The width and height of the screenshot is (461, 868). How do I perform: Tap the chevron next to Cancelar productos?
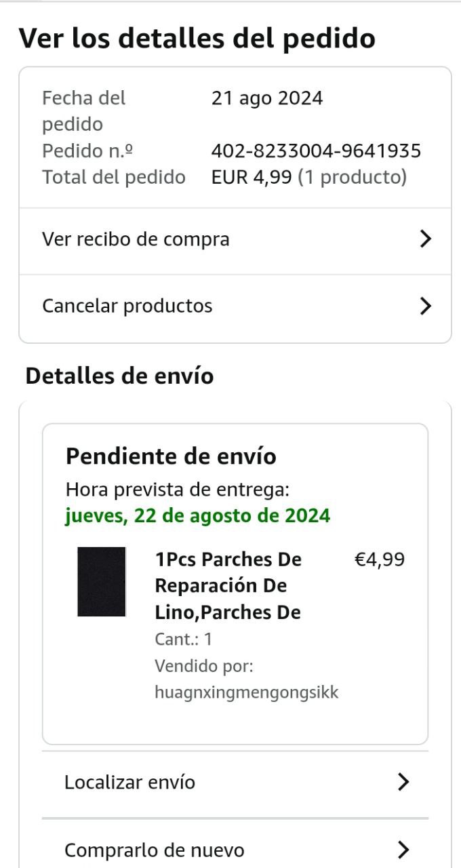[425, 306]
